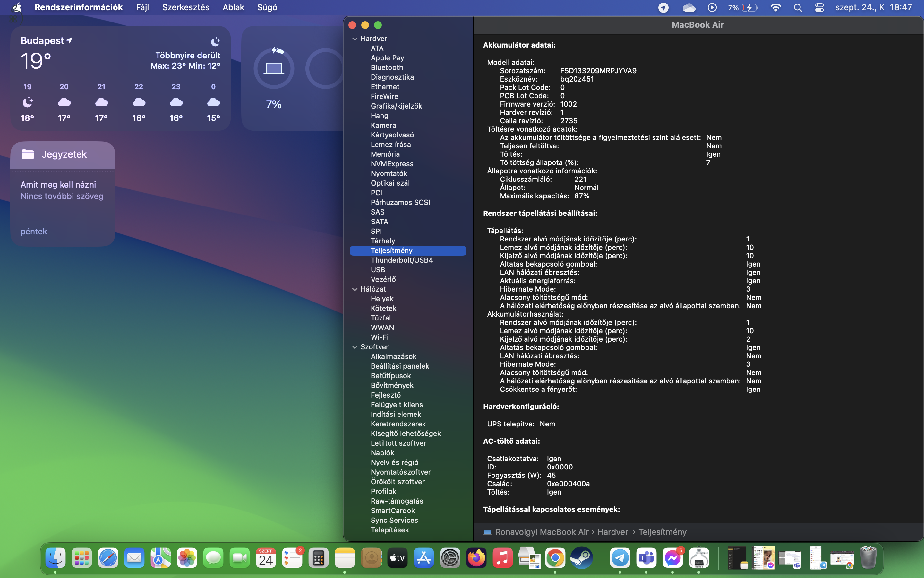Select Memória in the sidebar

[408, 154]
